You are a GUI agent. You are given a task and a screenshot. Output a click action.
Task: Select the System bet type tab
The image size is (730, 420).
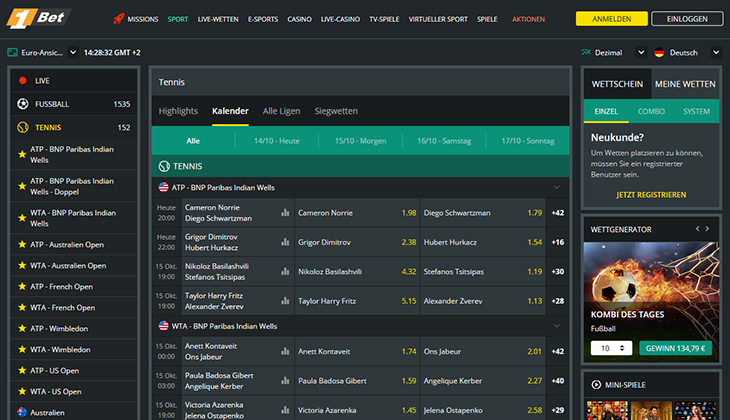tap(696, 111)
